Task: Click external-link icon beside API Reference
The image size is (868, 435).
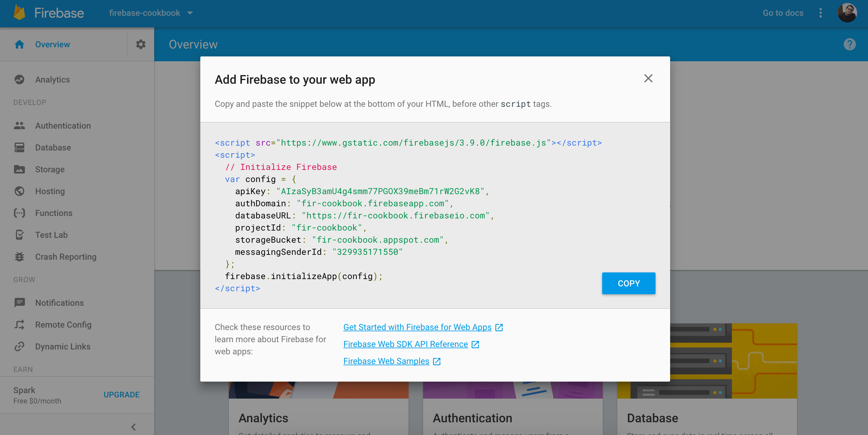Action: pyautogui.click(x=476, y=344)
